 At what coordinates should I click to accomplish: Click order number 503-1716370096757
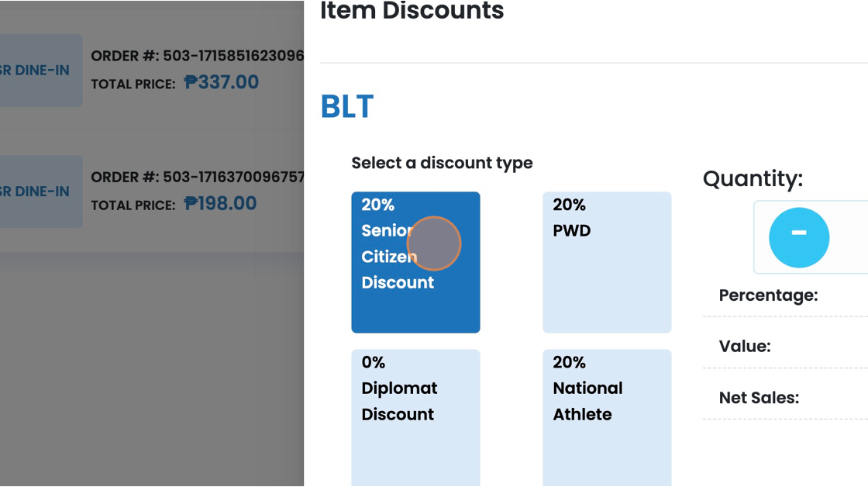click(198, 177)
